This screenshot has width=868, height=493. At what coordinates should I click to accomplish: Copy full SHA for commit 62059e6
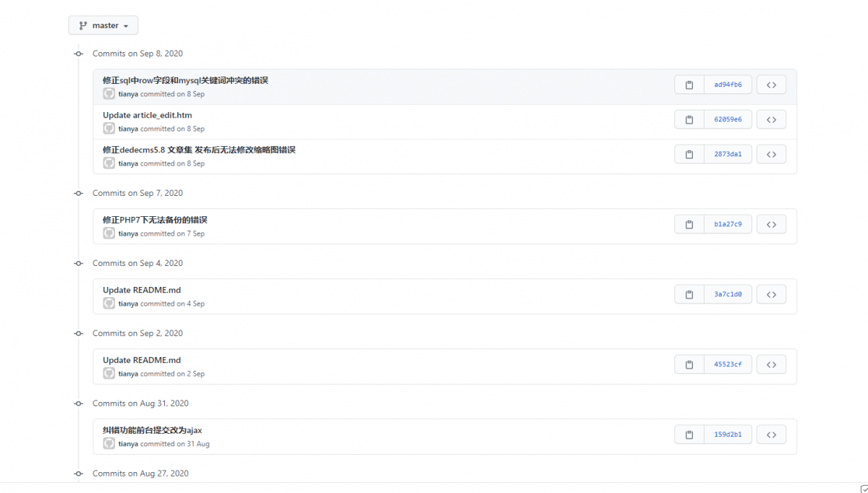click(x=689, y=119)
